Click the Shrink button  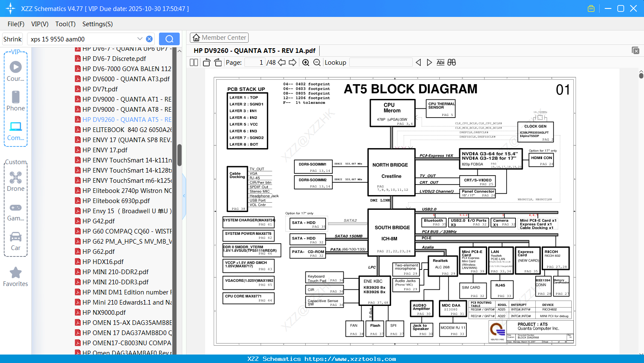point(12,39)
